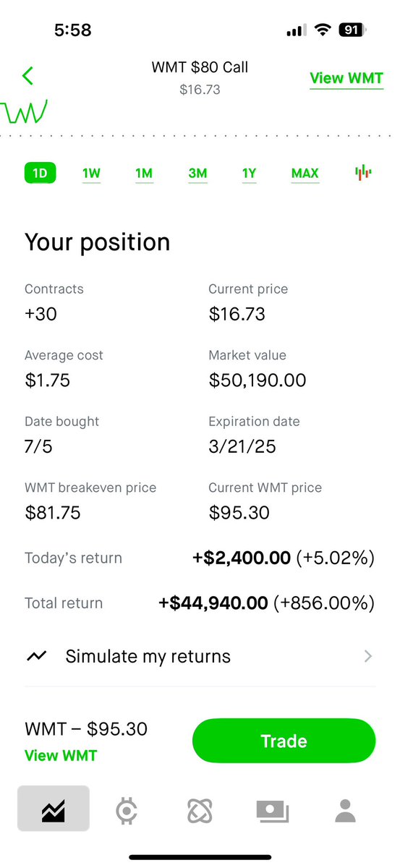Tap View WMT link below WMT price
This screenshot has height=868, width=400.
(61, 755)
